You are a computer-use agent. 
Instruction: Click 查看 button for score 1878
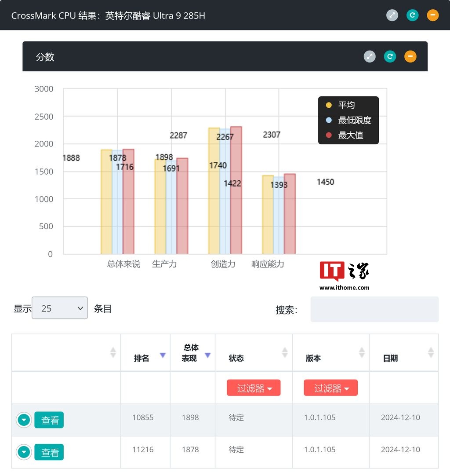49,452
